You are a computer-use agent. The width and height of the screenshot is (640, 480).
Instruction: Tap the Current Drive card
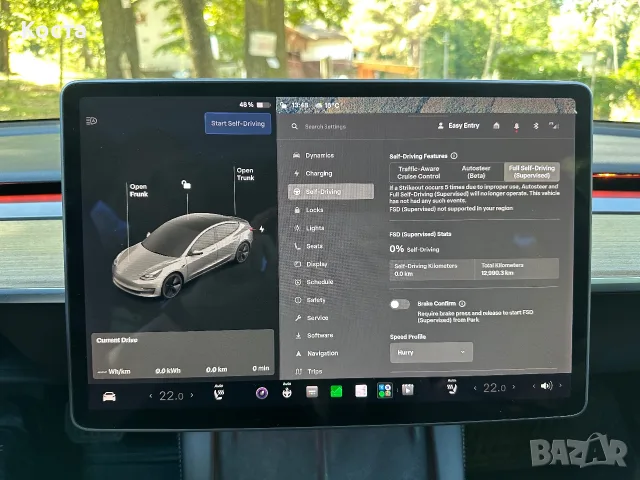(x=182, y=353)
